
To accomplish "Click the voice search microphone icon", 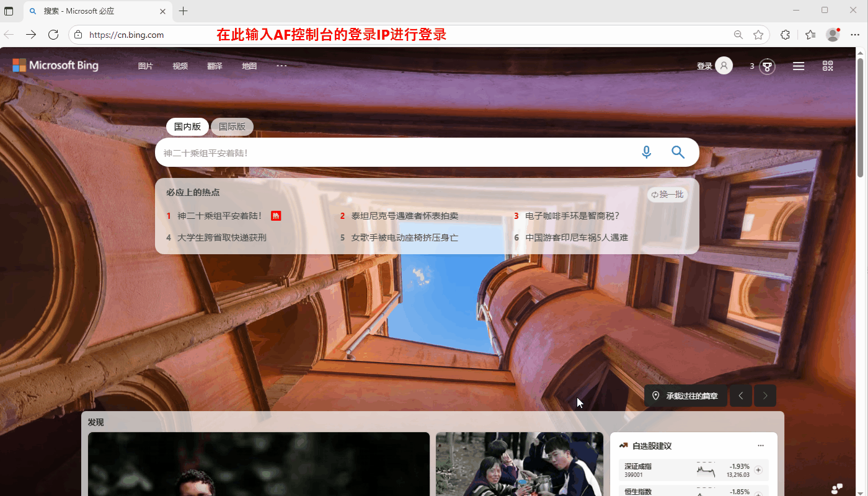I will click(646, 153).
